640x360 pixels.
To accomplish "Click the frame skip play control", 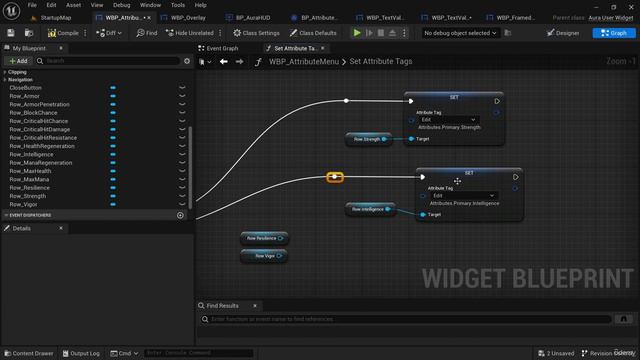I will [369, 33].
